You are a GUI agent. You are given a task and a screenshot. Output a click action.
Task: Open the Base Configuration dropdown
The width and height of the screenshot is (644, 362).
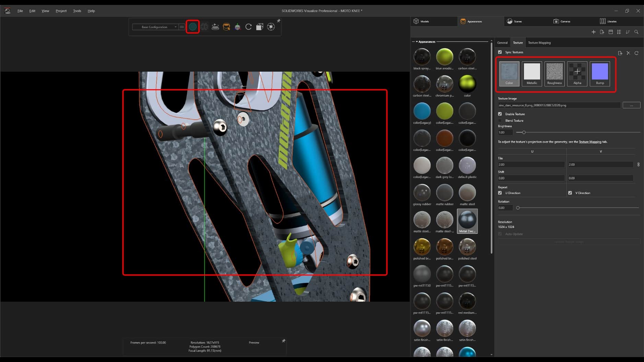pos(175,27)
